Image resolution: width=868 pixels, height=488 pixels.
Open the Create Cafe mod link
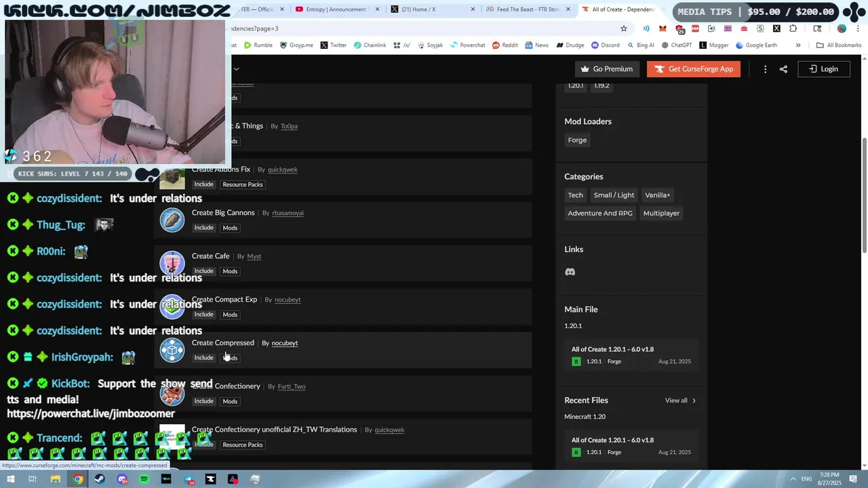click(211, 256)
